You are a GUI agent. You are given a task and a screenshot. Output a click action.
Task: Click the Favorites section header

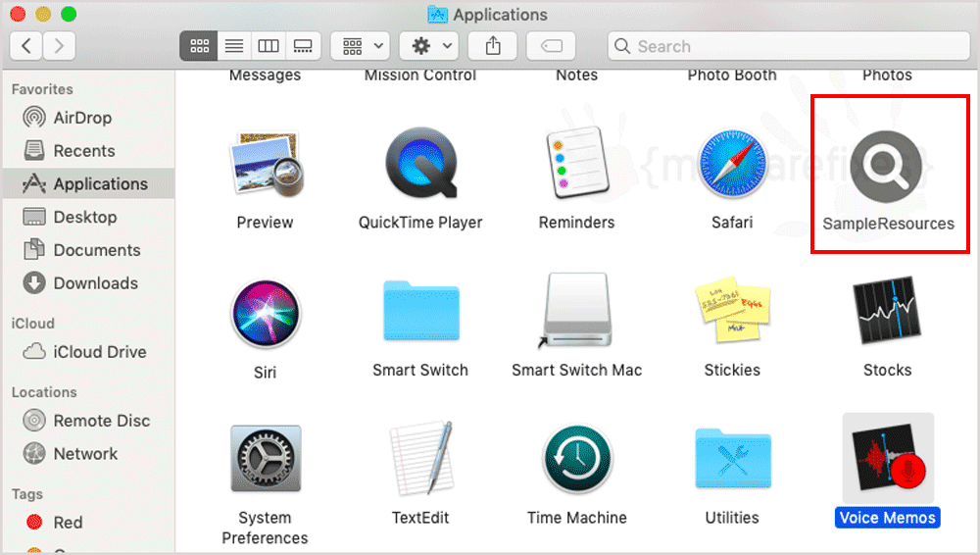[x=42, y=89]
